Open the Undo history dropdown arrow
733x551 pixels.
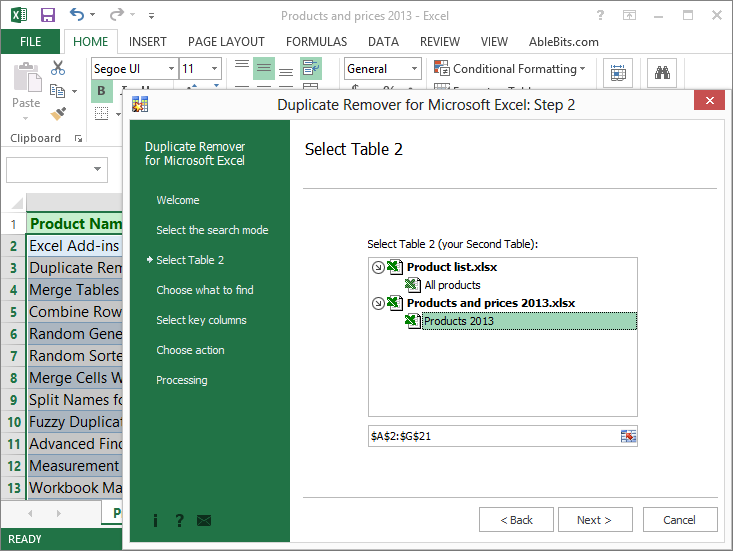[93, 15]
